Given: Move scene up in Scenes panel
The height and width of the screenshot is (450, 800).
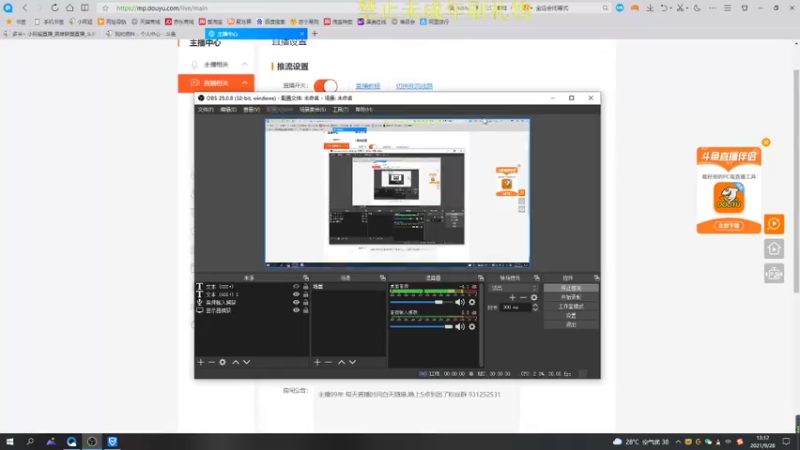Looking at the screenshot, I should point(341,362).
